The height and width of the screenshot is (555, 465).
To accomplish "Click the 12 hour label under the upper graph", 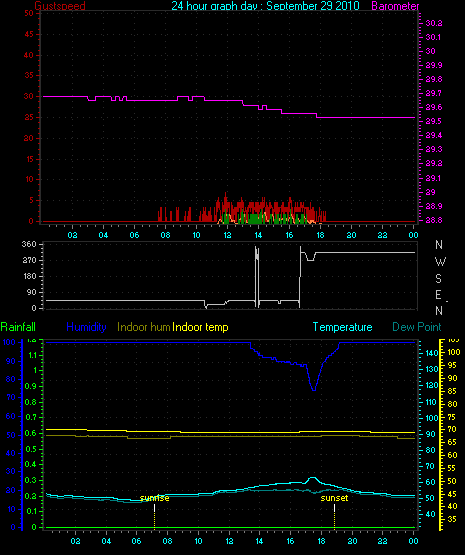I will 227,235.
